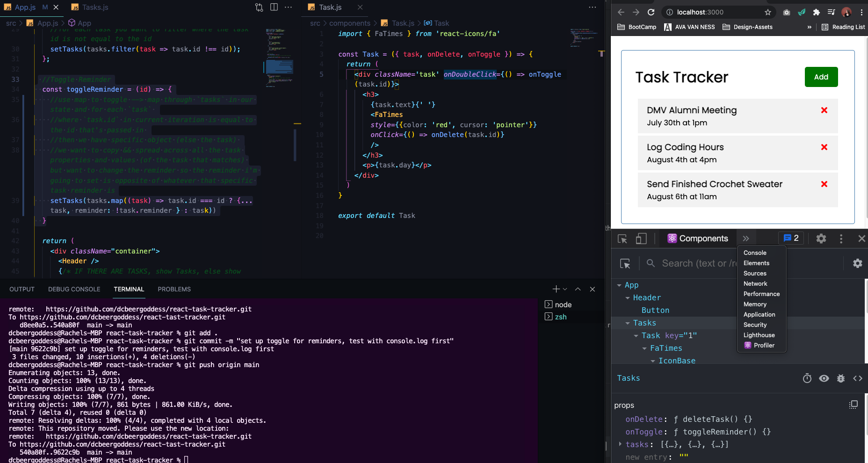
Task: Collapse the App node in component tree
Action: pos(619,285)
